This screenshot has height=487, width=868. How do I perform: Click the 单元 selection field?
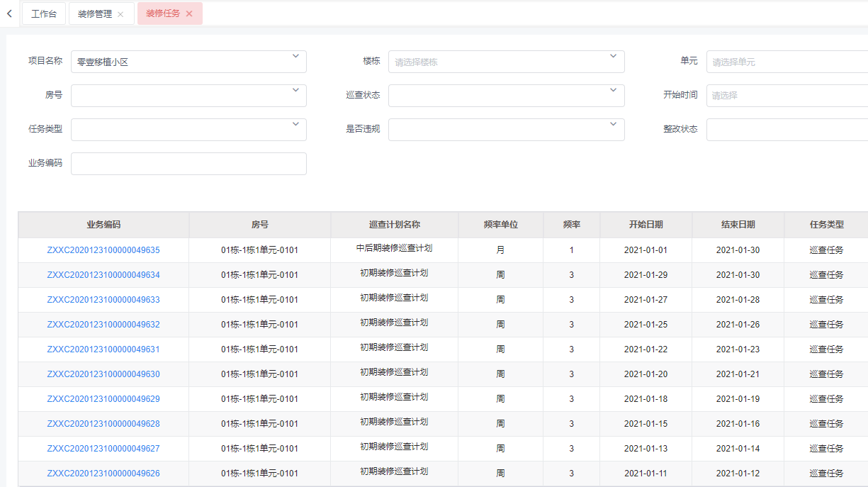787,62
